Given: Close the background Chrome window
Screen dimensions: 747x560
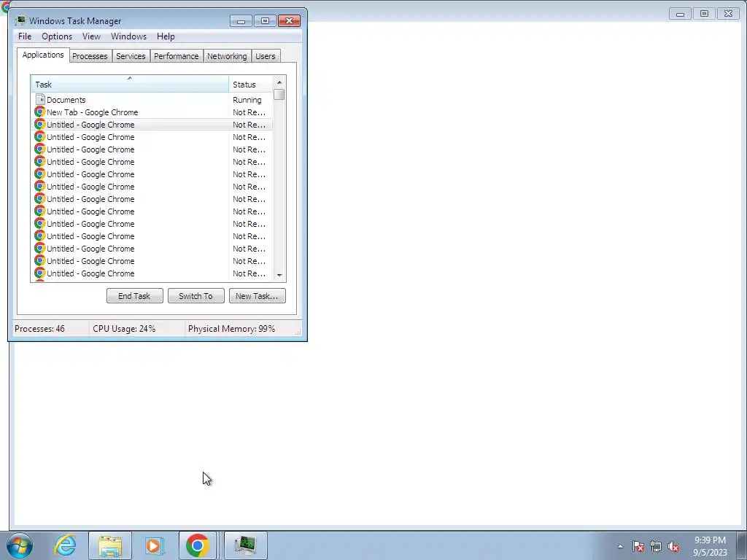Looking at the screenshot, I should (729, 14).
